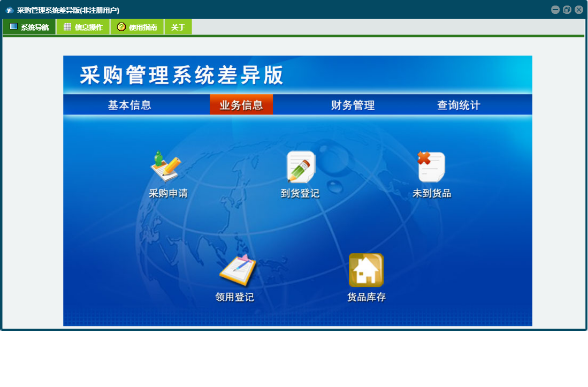Open the 信息操作 tab
Screen dimensions: 588x387
point(83,27)
